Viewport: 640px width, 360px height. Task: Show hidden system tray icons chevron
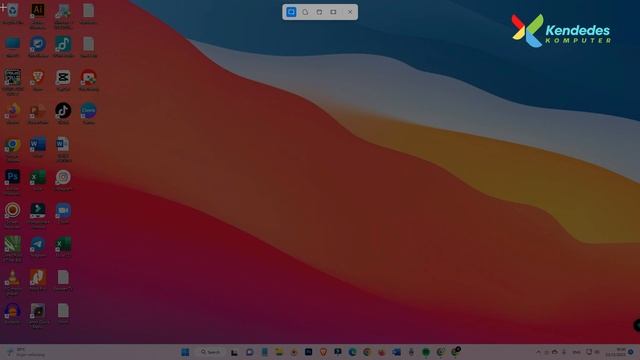coord(538,352)
